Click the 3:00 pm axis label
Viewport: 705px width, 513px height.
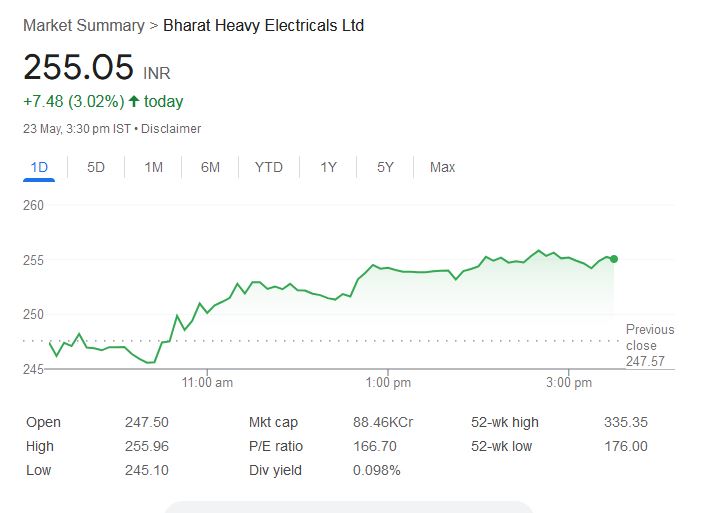(x=570, y=383)
